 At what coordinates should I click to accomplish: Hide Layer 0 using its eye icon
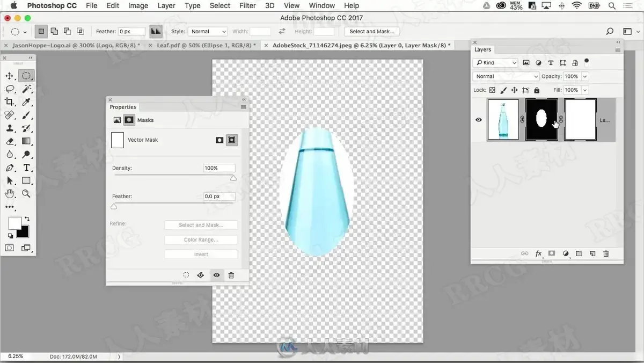(479, 120)
